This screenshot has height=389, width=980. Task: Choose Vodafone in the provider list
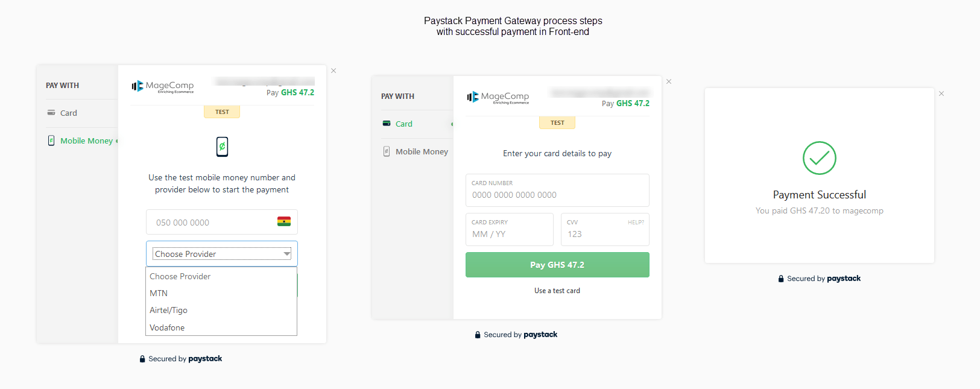[167, 327]
